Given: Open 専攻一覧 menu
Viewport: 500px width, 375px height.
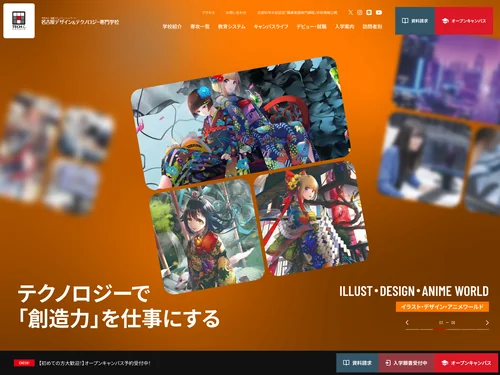Looking at the screenshot, I should (200, 26).
